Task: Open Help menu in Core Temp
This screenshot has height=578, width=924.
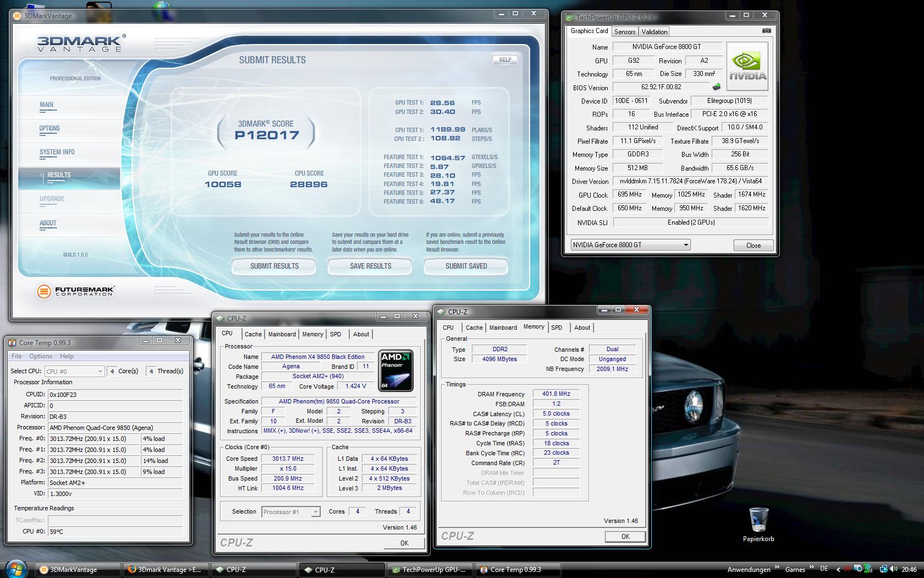Action: coord(67,356)
